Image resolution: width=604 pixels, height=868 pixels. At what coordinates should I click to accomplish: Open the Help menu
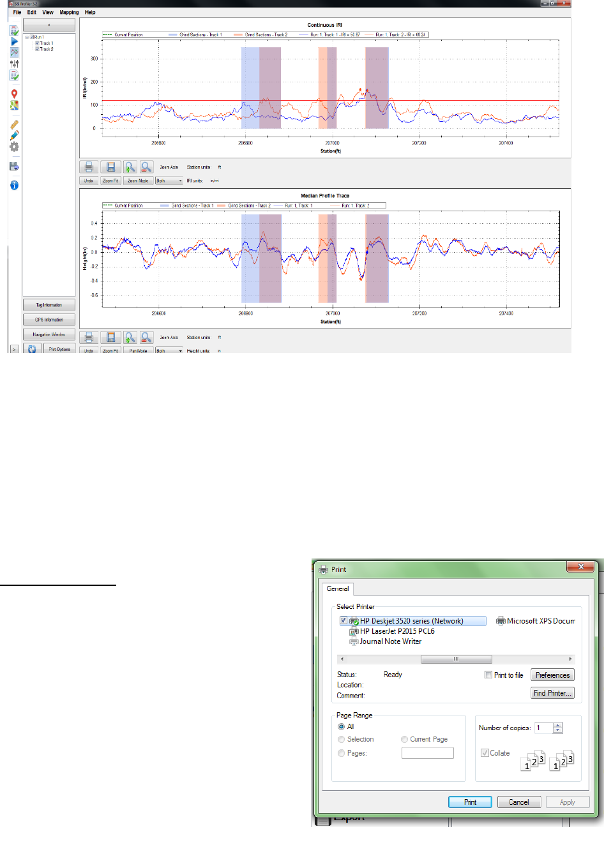pos(90,12)
